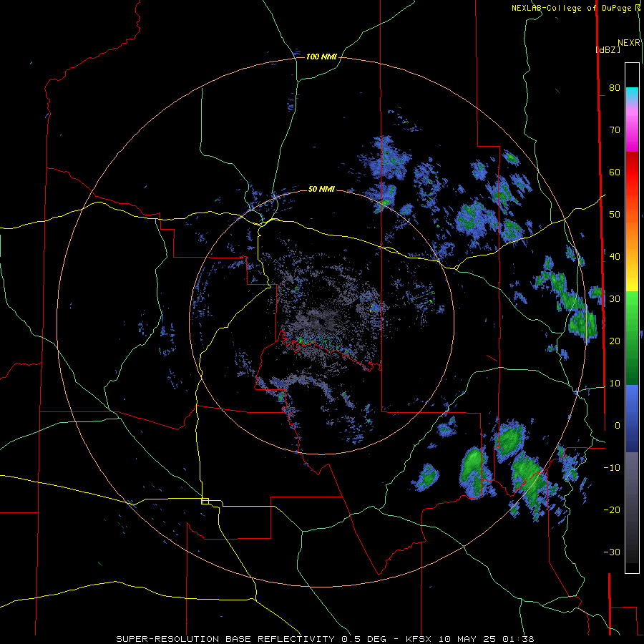
Task: Select the 20 value on the dBZ scale
Action: (615, 341)
